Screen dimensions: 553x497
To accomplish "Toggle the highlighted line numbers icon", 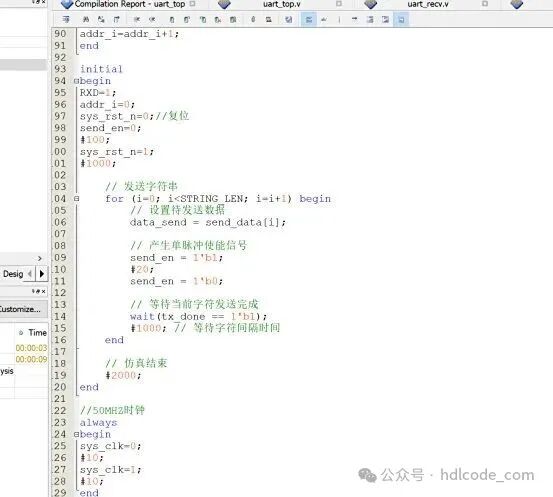I will pos(309,19).
